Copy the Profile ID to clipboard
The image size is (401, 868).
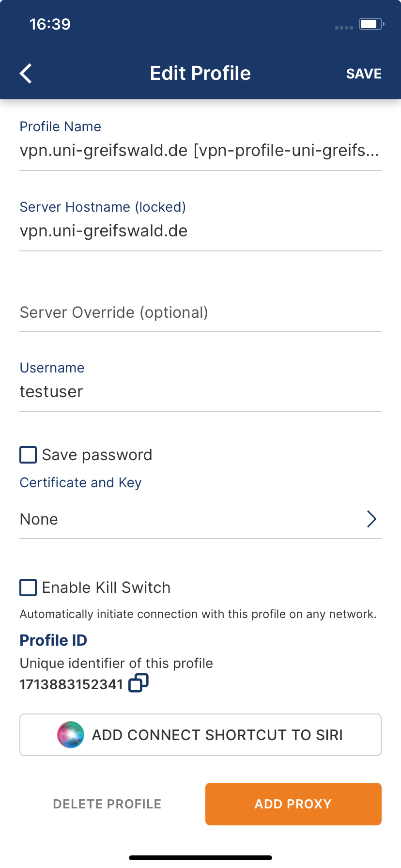[x=139, y=683]
